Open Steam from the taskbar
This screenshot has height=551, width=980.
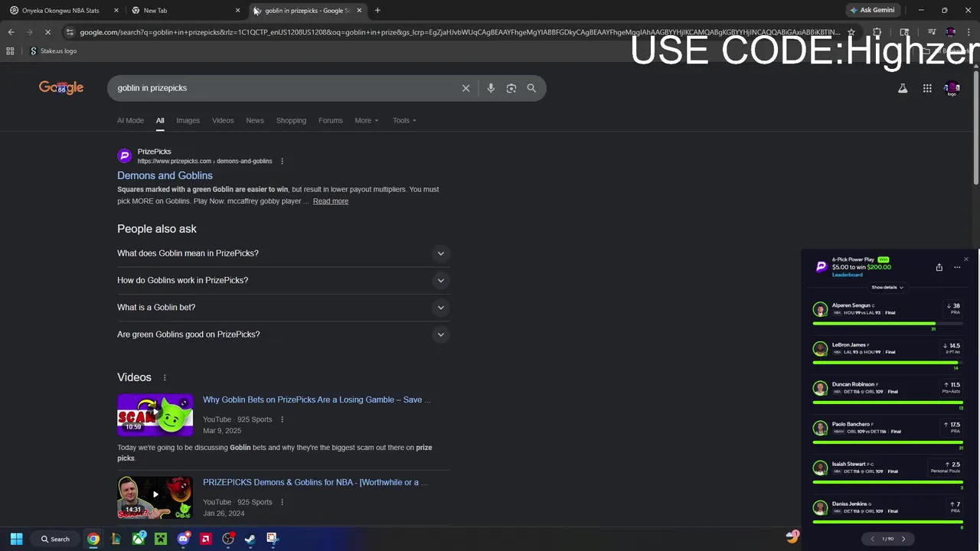click(250, 539)
